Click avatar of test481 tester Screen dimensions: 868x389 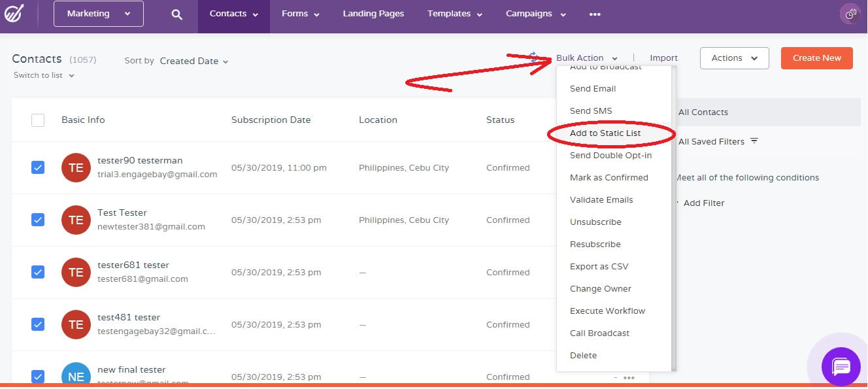76,325
